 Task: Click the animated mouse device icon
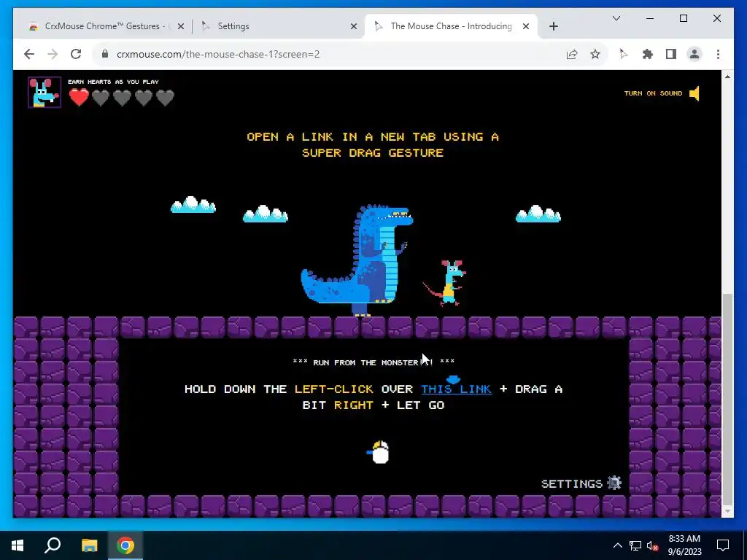click(379, 452)
